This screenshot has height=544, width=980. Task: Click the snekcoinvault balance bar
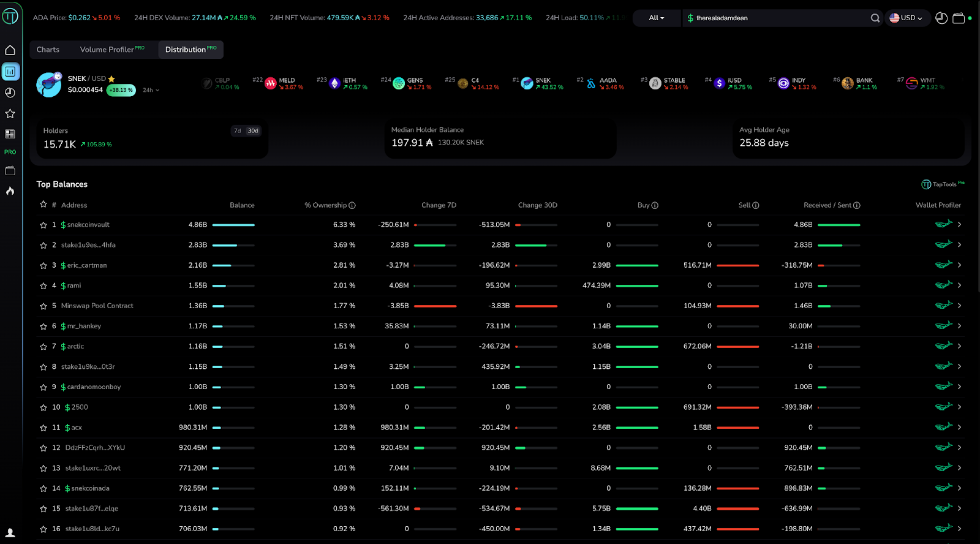[233, 225]
